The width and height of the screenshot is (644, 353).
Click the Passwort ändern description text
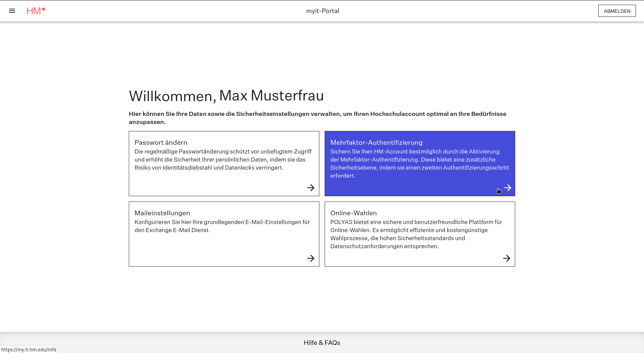[223, 160]
